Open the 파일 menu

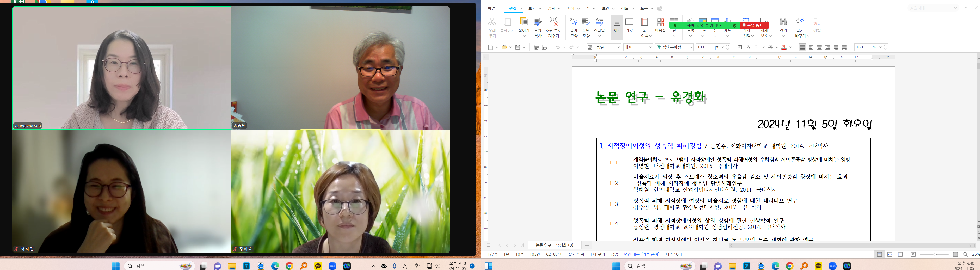pyautogui.click(x=491, y=8)
